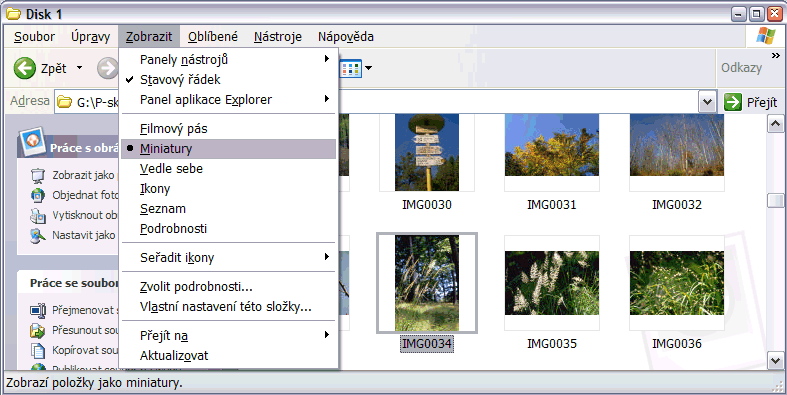The width and height of the screenshot is (787, 395).
Task: Click the Zobrazit jako slideshow icon
Action: [x=38, y=176]
